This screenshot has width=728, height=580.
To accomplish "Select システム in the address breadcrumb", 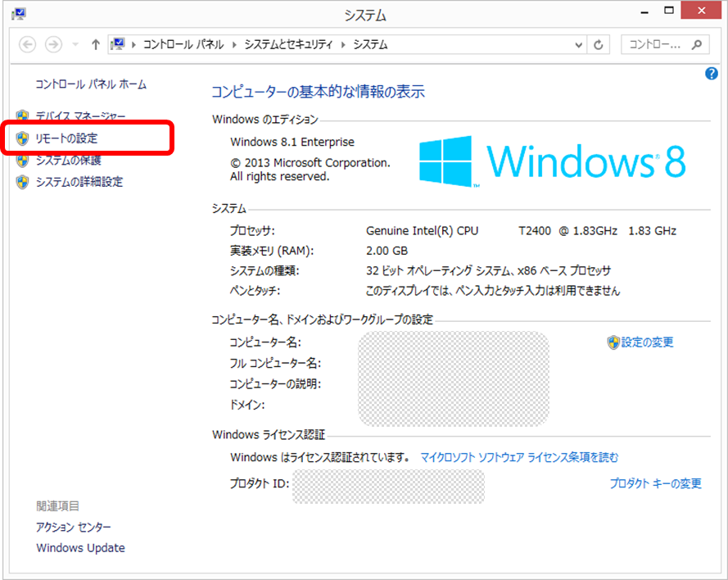I will click(370, 44).
